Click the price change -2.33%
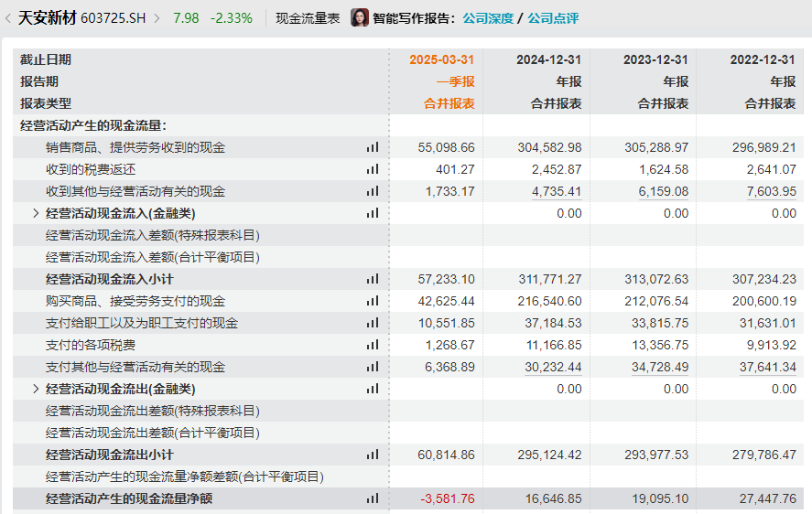This screenshot has height=514, width=812. pos(232,18)
